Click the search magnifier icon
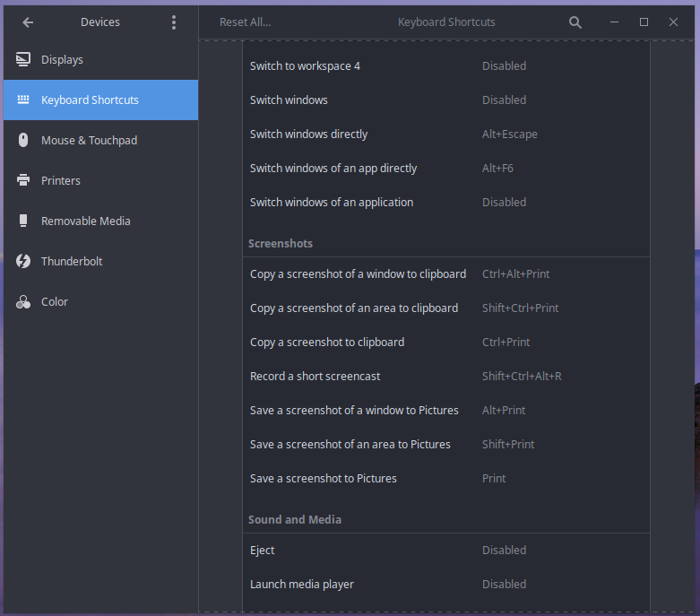700x616 pixels. (575, 22)
